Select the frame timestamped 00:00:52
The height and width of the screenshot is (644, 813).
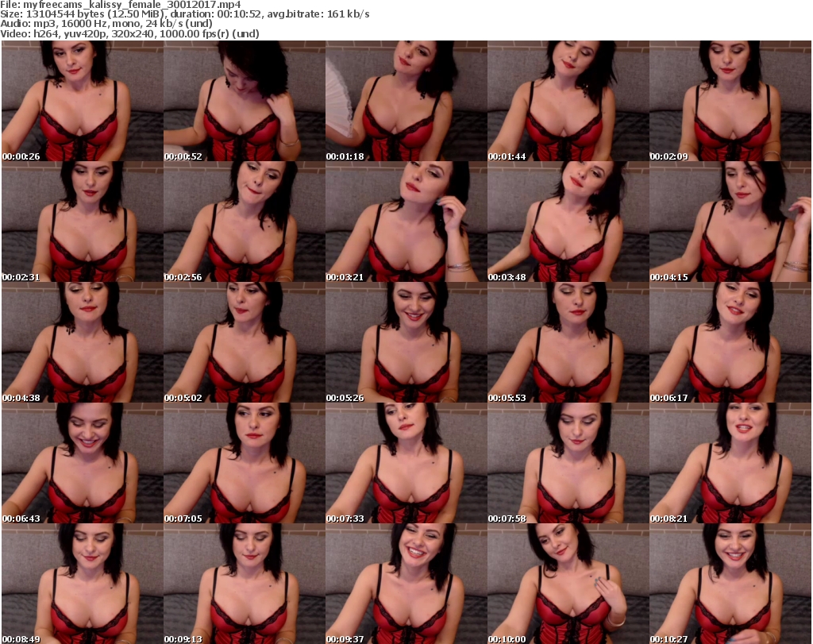[x=245, y=101]
